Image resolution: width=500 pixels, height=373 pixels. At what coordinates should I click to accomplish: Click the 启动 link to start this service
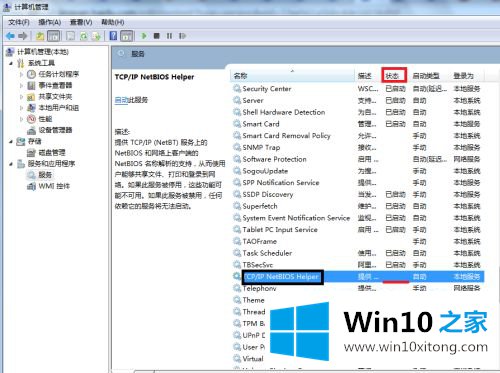point(121,100)
